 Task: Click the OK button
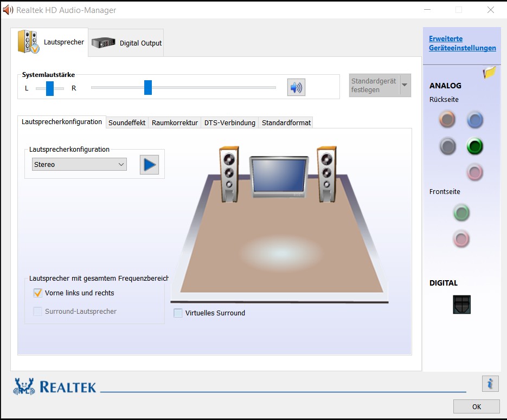point(476,406)
